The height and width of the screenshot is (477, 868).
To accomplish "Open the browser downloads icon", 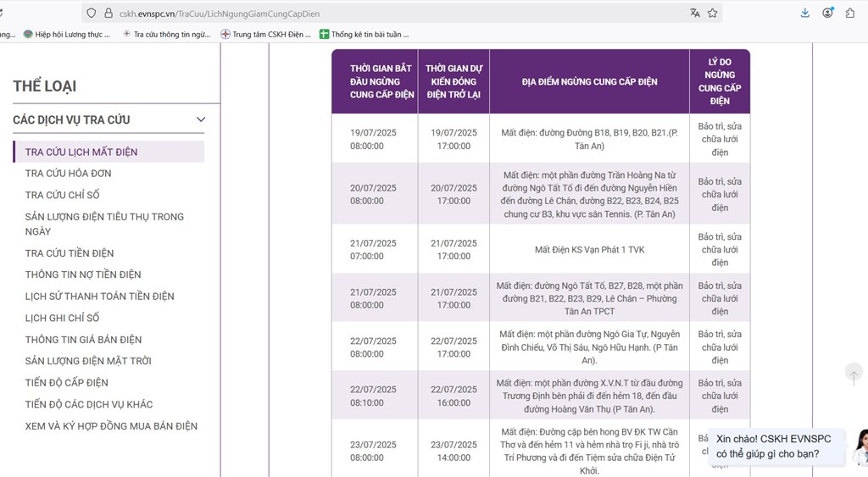I will coord(805,13).
